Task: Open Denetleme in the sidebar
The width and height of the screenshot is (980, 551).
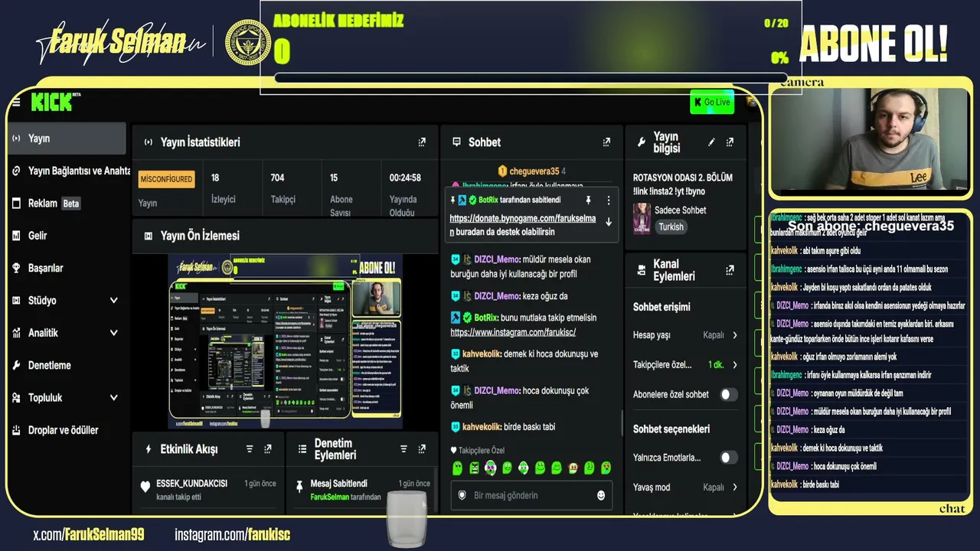Action: click(67, 365)
